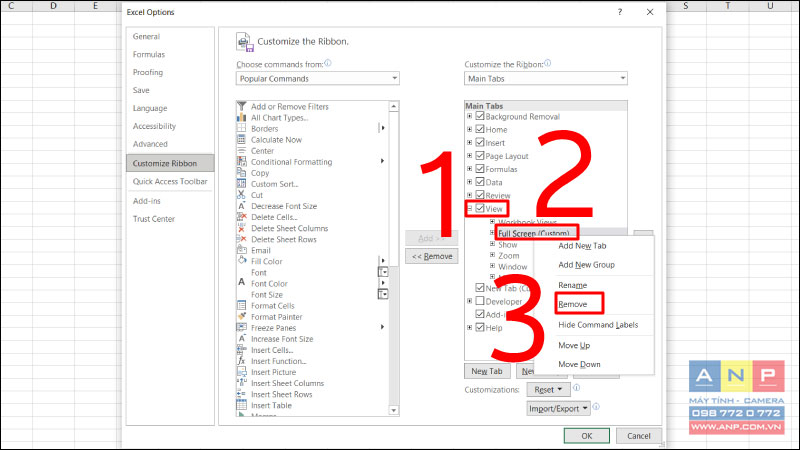Expand the Home tab tree node
Image resolution: width=800 pixels, height=450 pixels.
coord(469,129)
